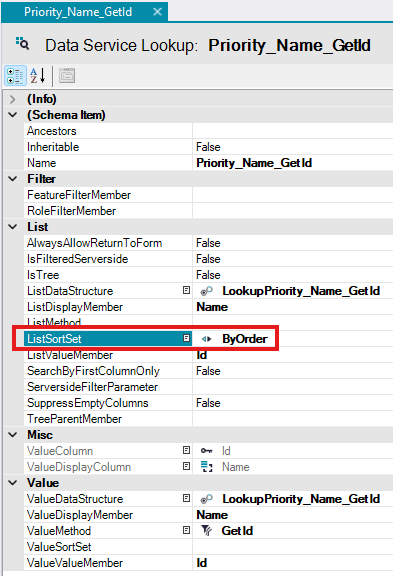Click the AlwaysAllowReturnToForm False value
Image resolution: width=393 pixels, height=576 pixels.
208,243
